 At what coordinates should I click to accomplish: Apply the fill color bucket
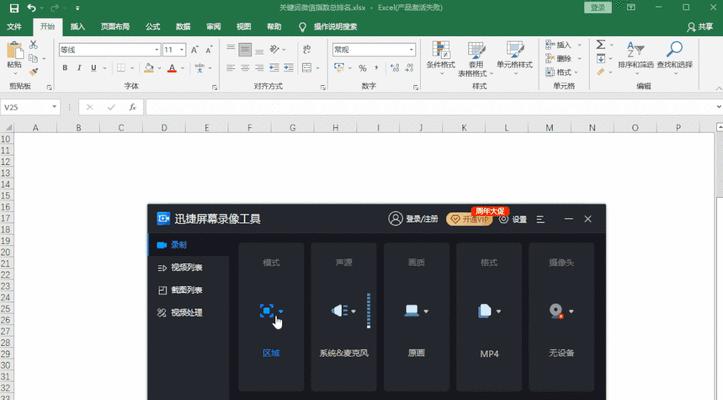[x=148, y=68]
